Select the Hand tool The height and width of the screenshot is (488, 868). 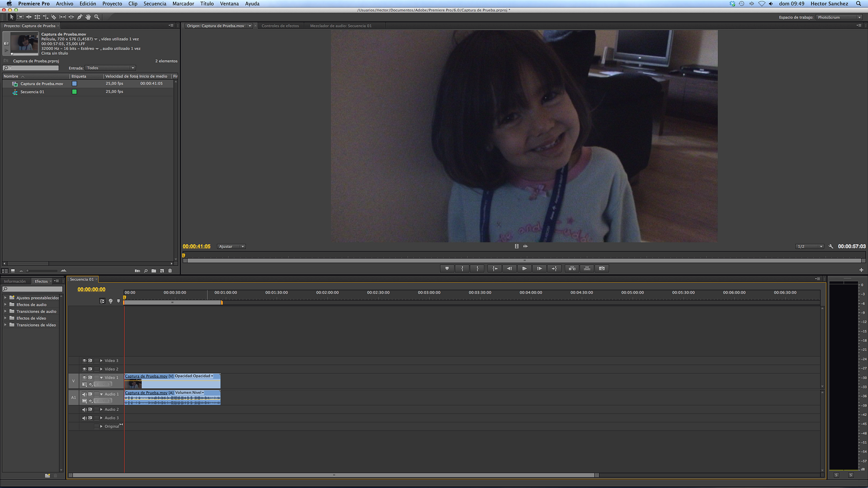pyautogui.click(x=88, y=17)
